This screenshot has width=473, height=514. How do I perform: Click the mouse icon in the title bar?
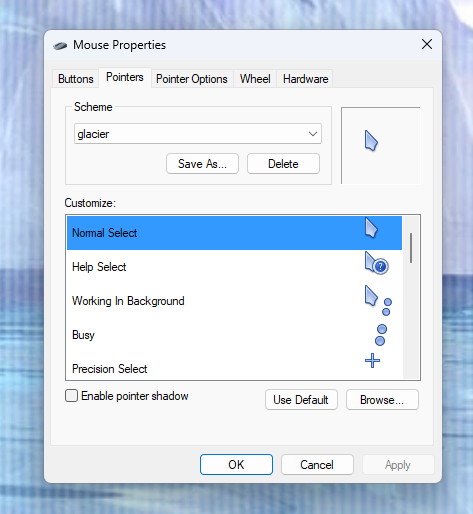click(x=60, y=46)
